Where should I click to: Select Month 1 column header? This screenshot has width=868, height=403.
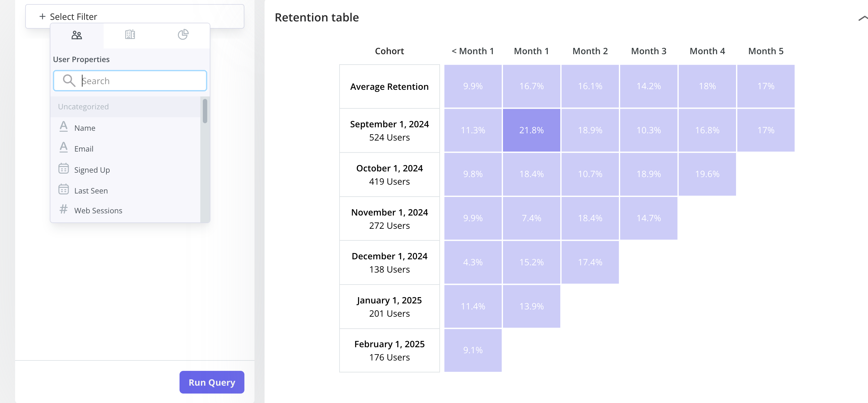click(531, 50)
